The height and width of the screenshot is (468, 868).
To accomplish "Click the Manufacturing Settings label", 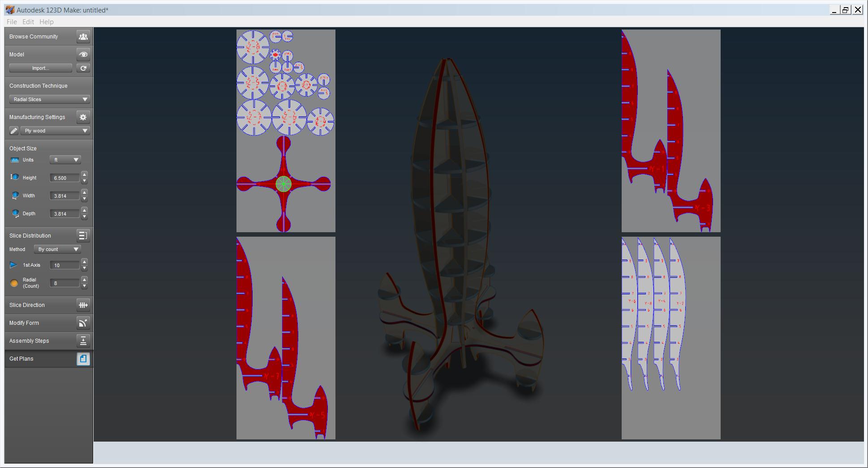I will tap(37, 117).
